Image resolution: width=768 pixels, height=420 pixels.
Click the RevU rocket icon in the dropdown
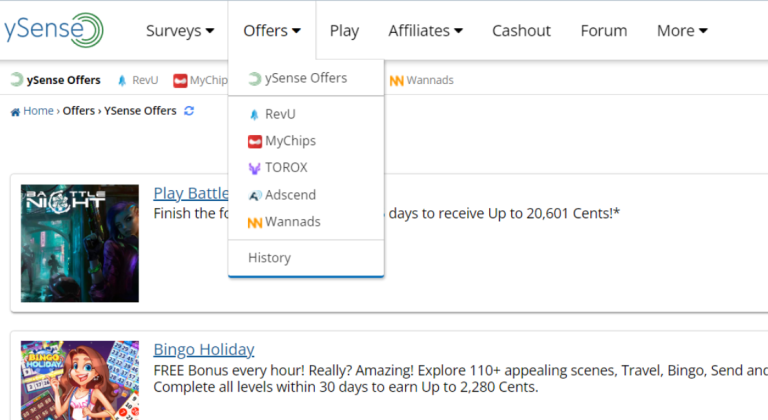coord(254,115)
